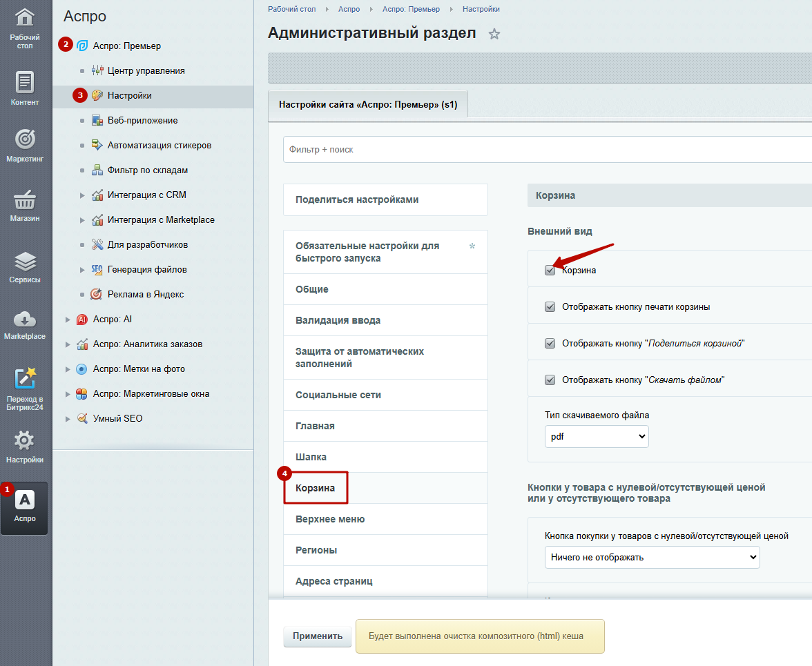Viewport: 812px width, 666px height.
Task: Click the Поделиться настройками button
Action: tap(385, 199)
